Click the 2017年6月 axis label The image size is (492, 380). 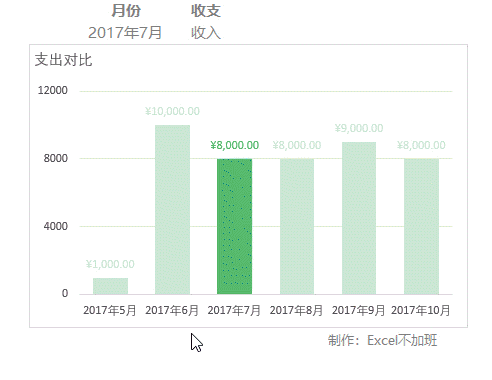click(x=172, y=310)
